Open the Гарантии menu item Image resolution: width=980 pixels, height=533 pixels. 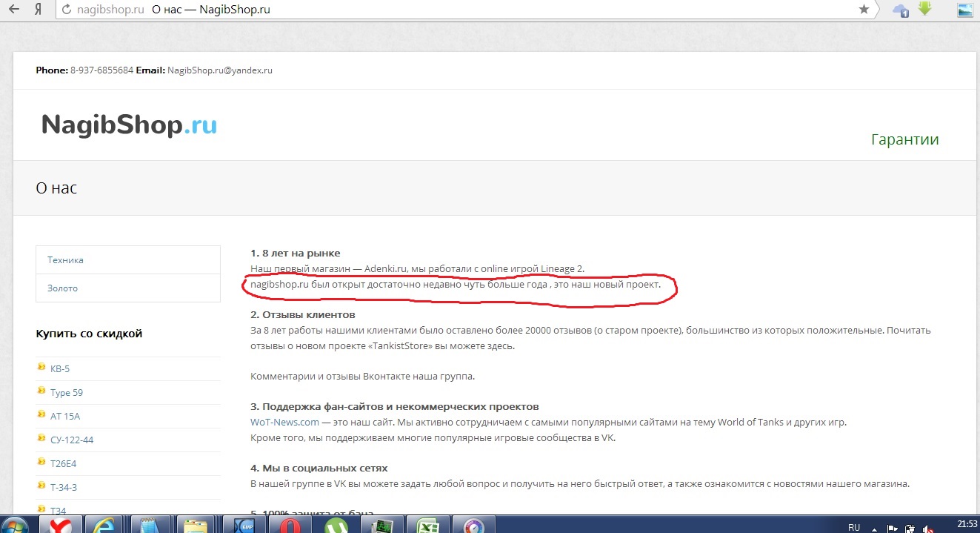[904, 139]
